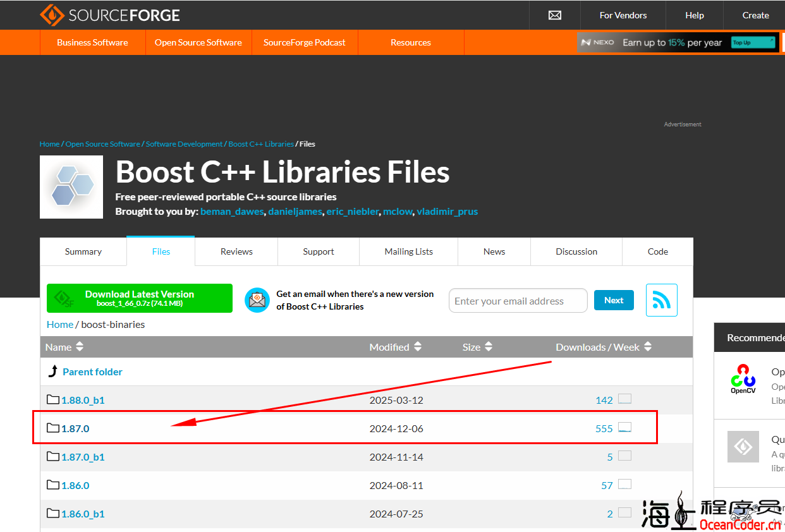Click the Open Source Software breadcrumb link
785x532 pixels.
click(103, 144)
